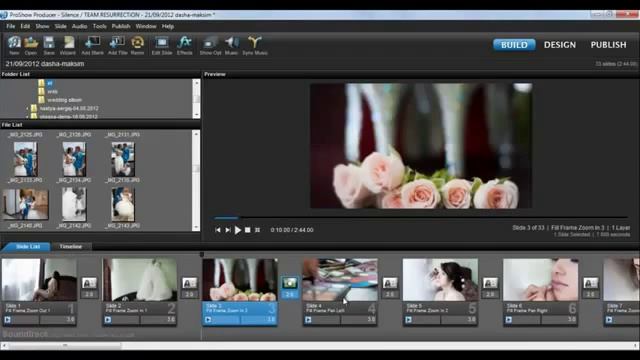640x360 pixels.
Task: Launch the Wizard from the toolbar
Action: 68,45
